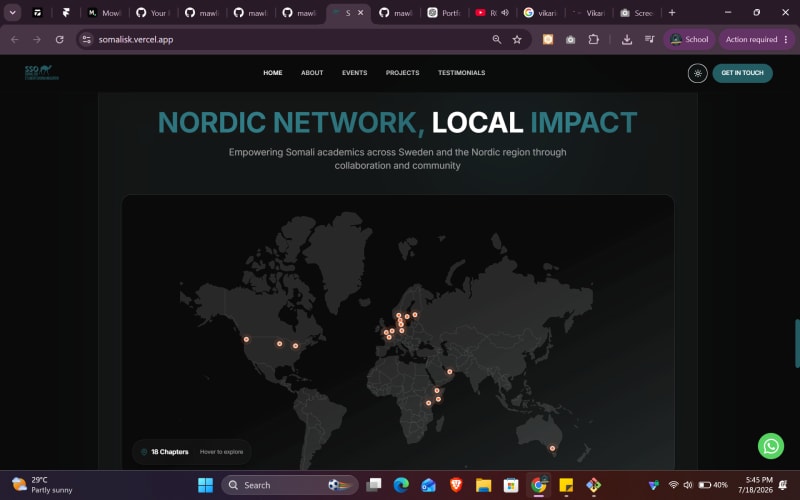Screen dimensions: 800x500
Task: Open the Windows Start menu
Action: (x=205, y=485)
